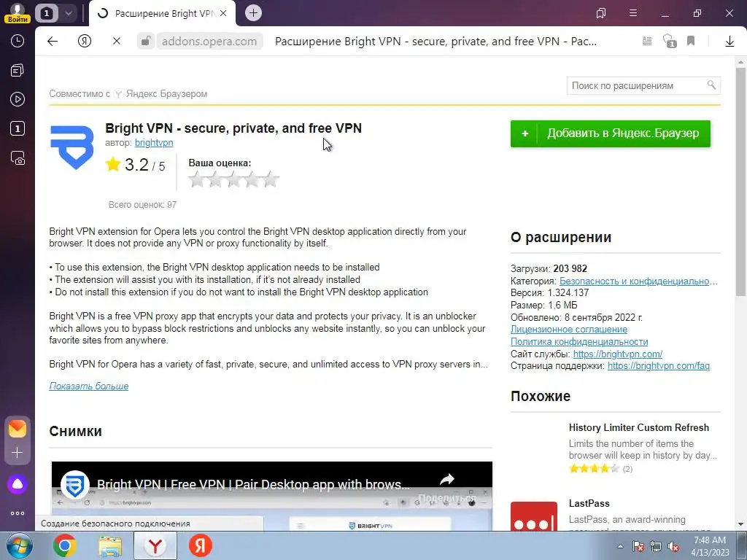Open the protection shield icon with counter
Viewport: 747px width, 560px height.
(670, 42)
